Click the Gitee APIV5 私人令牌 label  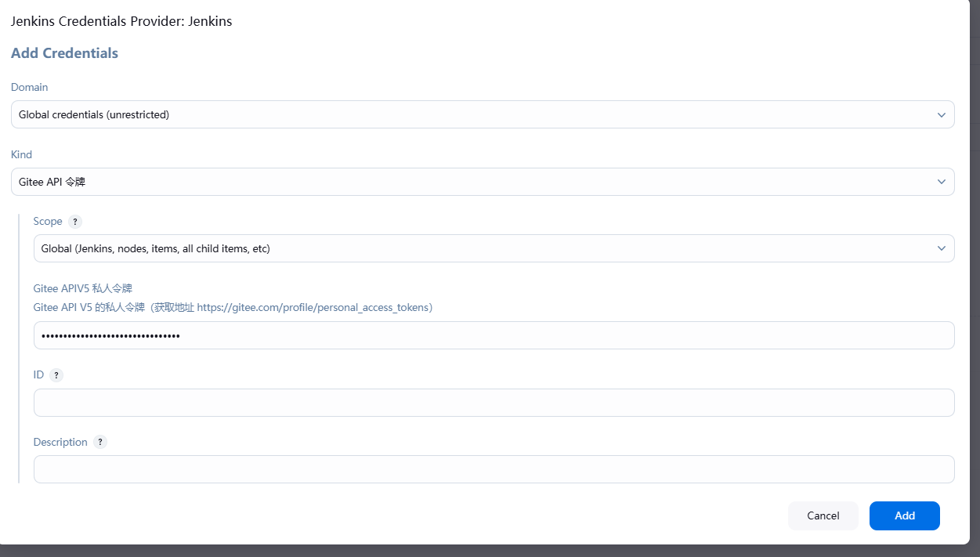click(x=83, y=288)
